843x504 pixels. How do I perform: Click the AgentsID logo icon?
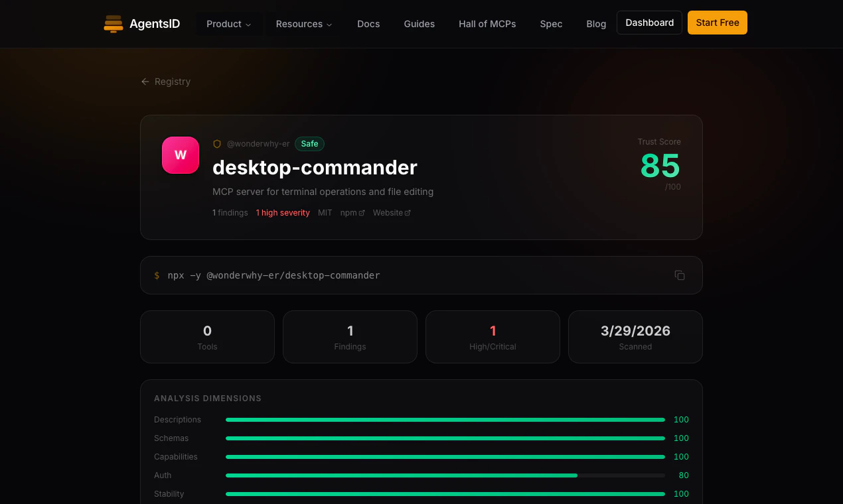pos(114,23)
